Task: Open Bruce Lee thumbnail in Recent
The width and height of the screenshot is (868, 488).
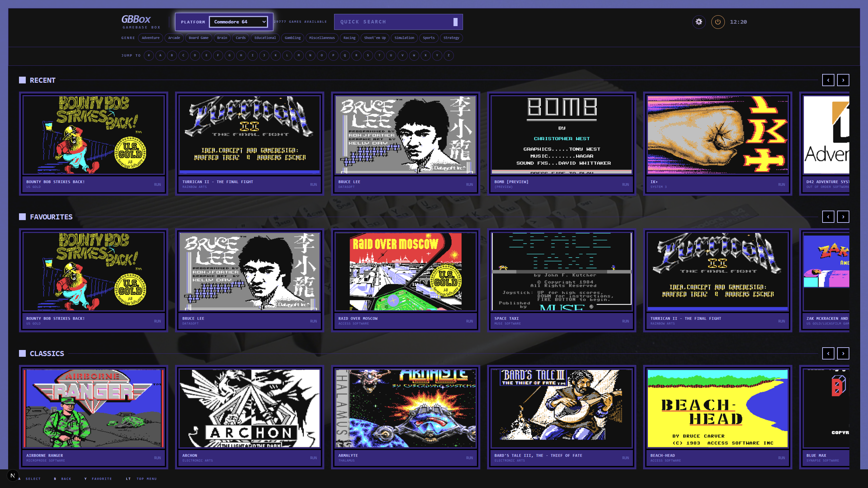Action: (x=406, y=135)
